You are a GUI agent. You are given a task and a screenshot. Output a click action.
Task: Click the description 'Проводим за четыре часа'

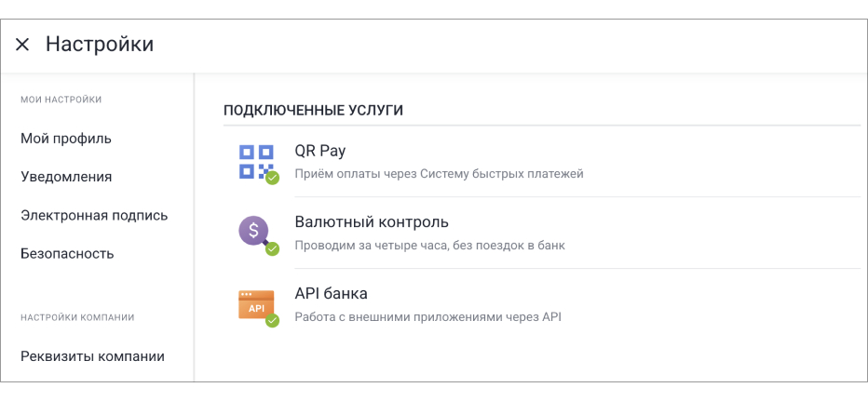(x=429, y=246)
